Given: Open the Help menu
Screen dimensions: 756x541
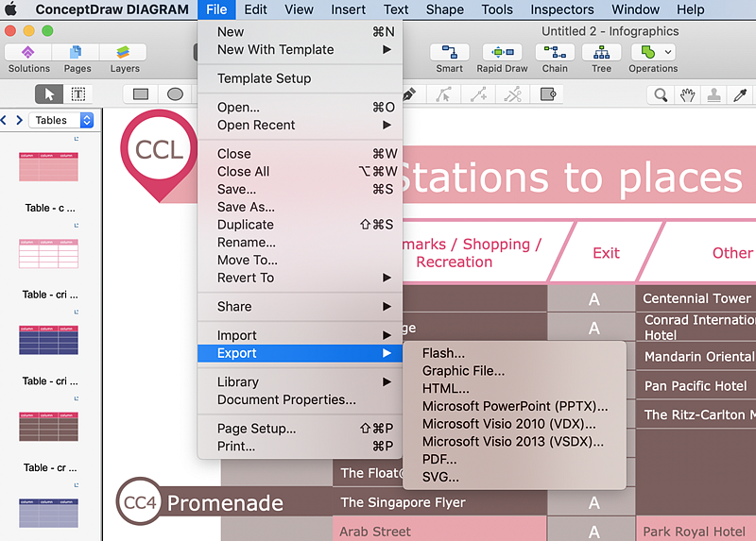Looking at the screenshot, I should (x=691, y=9).
